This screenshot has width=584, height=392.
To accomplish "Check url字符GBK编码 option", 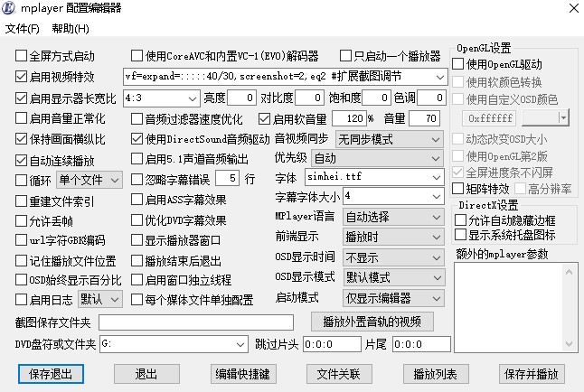I will [21, 240].
